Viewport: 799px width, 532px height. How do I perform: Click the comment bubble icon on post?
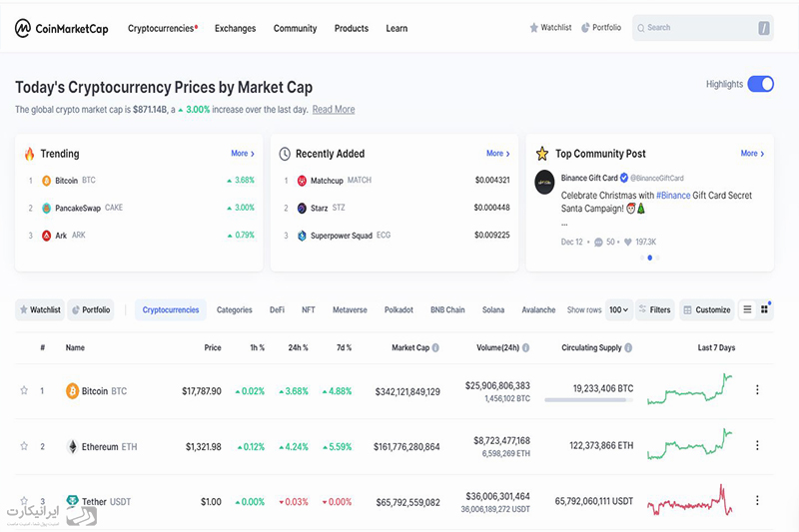tap(598, 243)
